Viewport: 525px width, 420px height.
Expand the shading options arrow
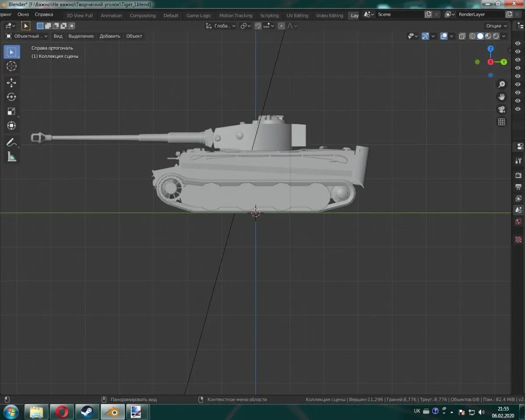pyautogui.click(x=504, y=36)
